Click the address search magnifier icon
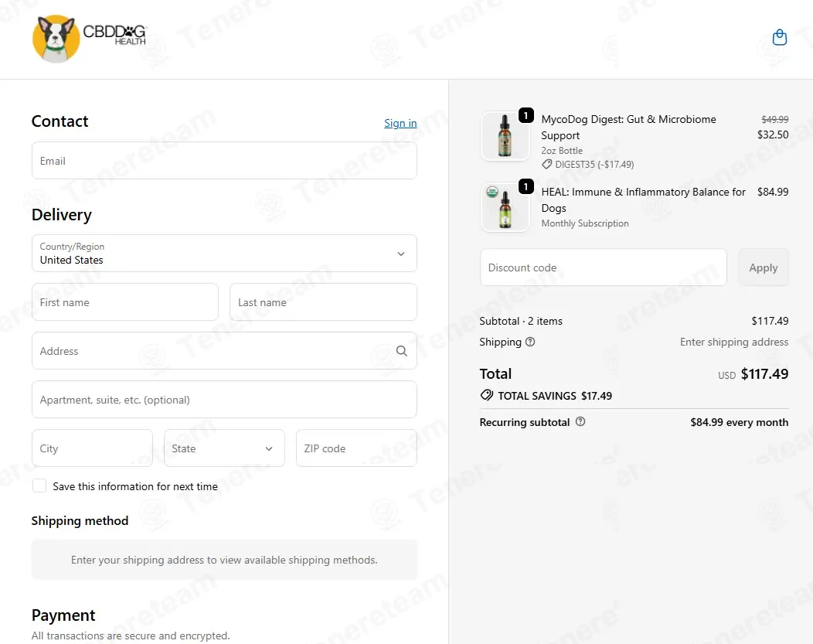 pos(401,351)
